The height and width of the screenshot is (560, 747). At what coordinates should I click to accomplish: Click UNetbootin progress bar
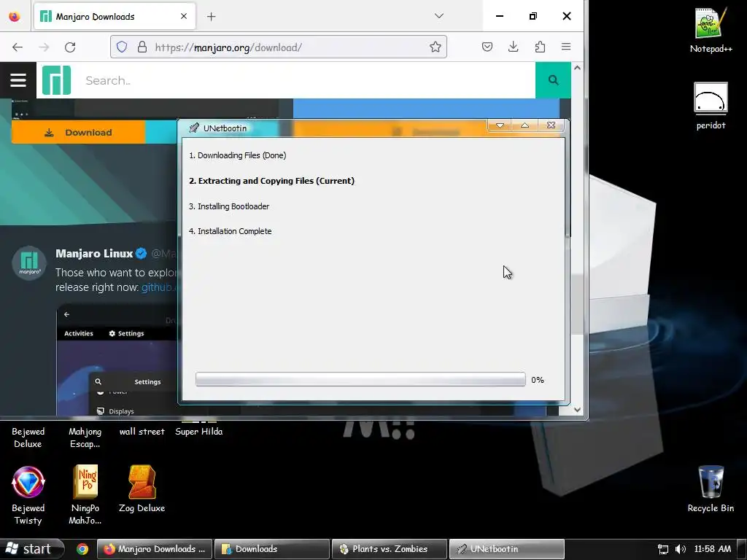[360, 379]
